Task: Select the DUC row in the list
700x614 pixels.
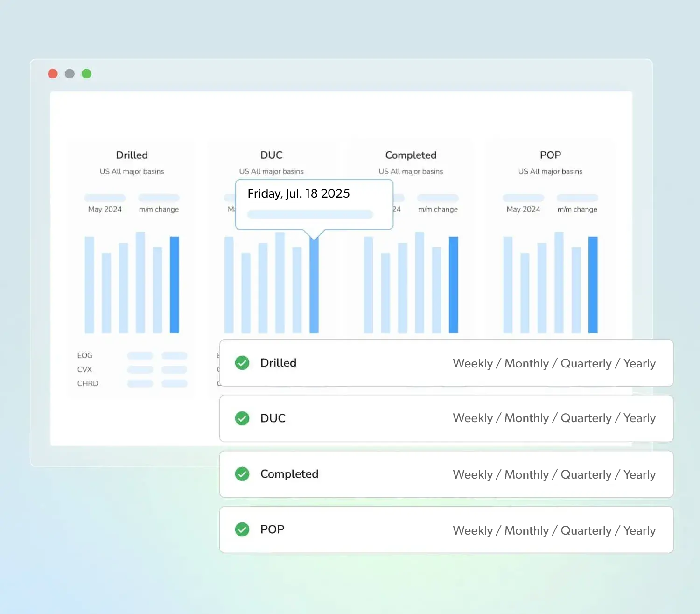Action: click(446, 418)
